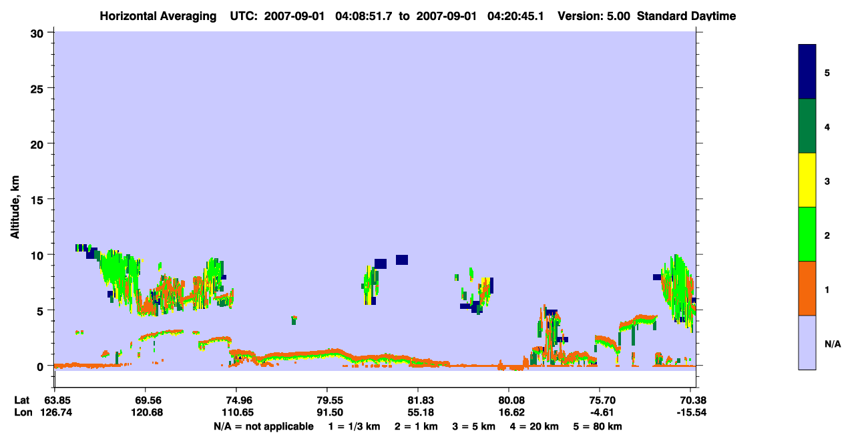
Task: Click the 'Horizontal Averaging' title text
Action: (158, 16)
